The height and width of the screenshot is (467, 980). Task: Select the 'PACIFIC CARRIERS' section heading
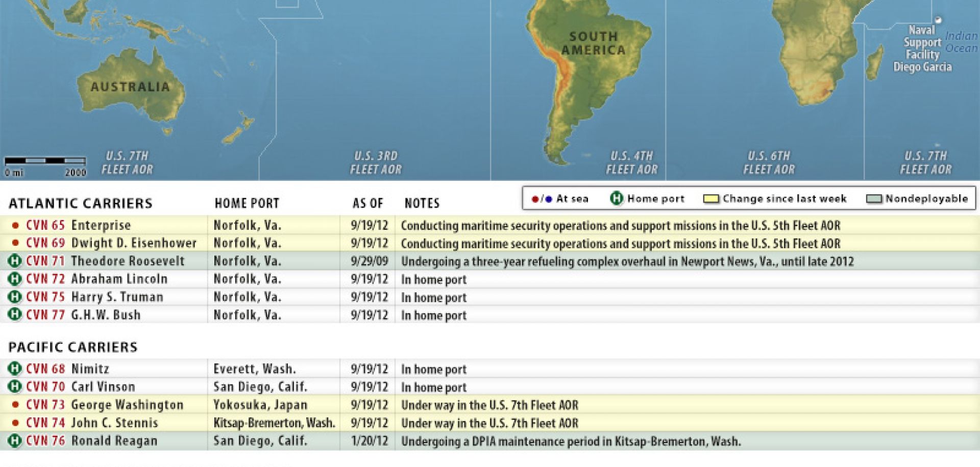click(x=73, y=347)
